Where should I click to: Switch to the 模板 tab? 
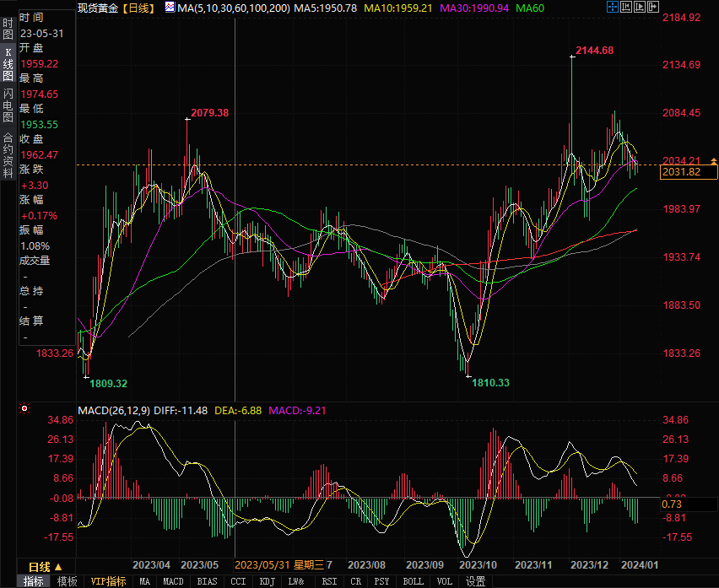[68, 581]
